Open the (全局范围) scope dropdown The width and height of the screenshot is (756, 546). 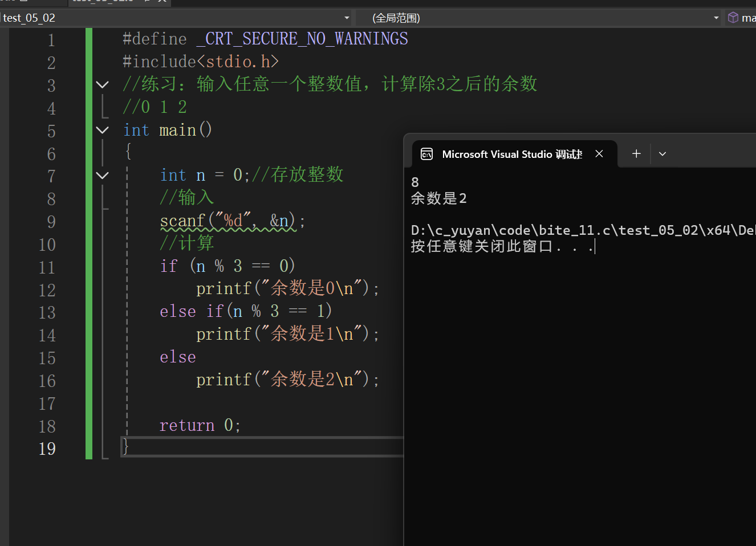(716, 18)
